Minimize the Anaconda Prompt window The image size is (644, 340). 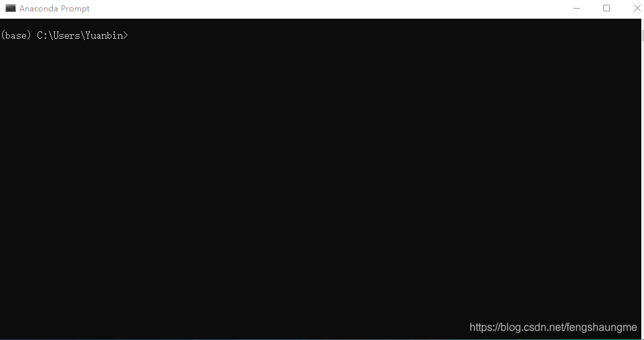pos(577,8)
